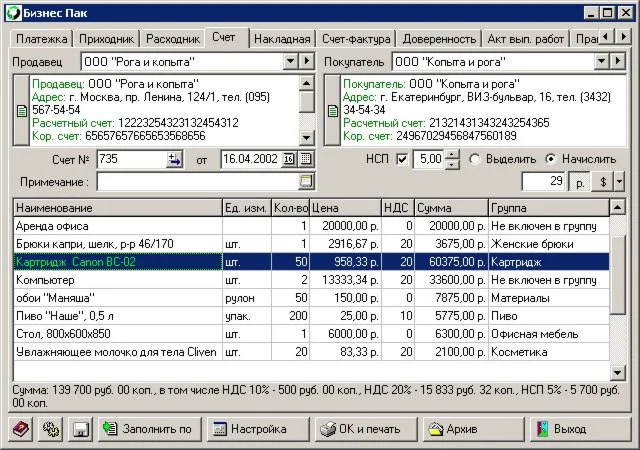
Task: Expand the Продавец dropdown list
Action: click(288, 62)
